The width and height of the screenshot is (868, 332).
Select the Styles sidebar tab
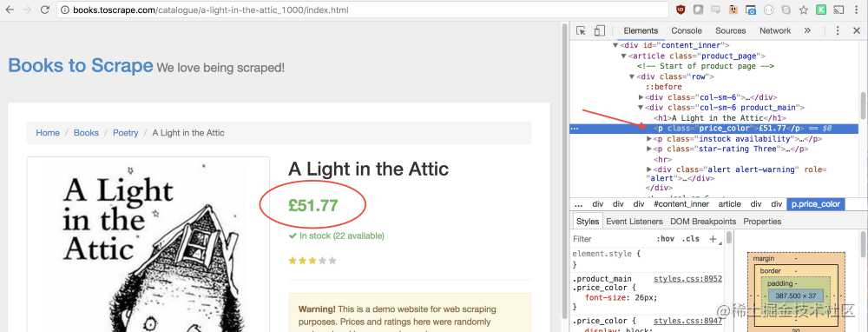coord(588,221)
